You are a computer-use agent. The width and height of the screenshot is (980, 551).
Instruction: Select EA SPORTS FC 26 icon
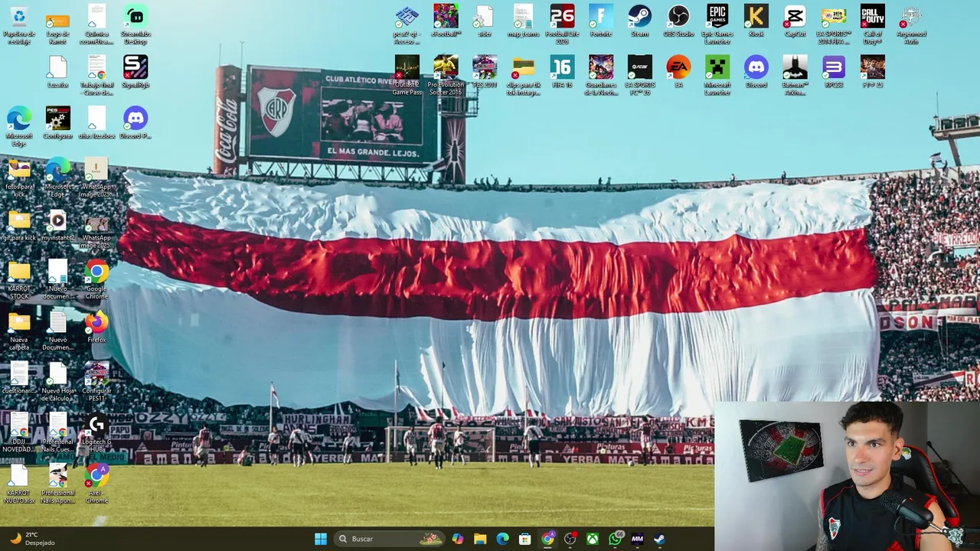[x=639, y=75]
